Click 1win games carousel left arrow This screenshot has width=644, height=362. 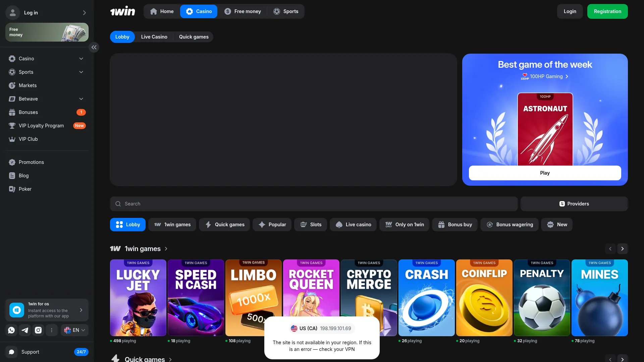(x=610, y=249)
